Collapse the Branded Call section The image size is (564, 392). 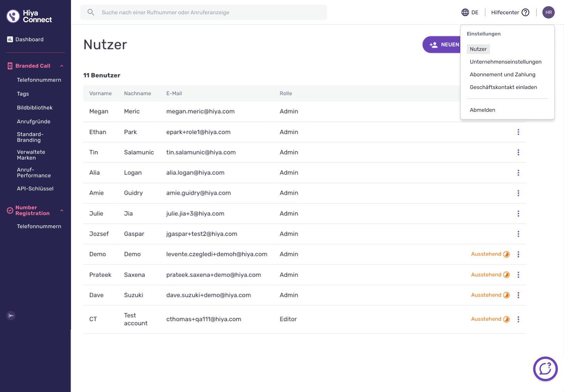tap(62, 66)
